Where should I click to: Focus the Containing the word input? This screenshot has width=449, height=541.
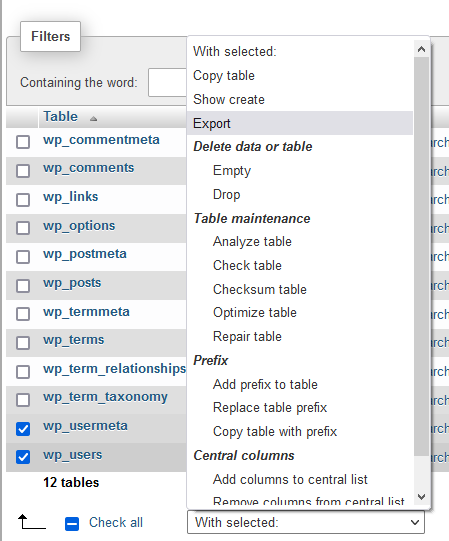pos(167,82)
